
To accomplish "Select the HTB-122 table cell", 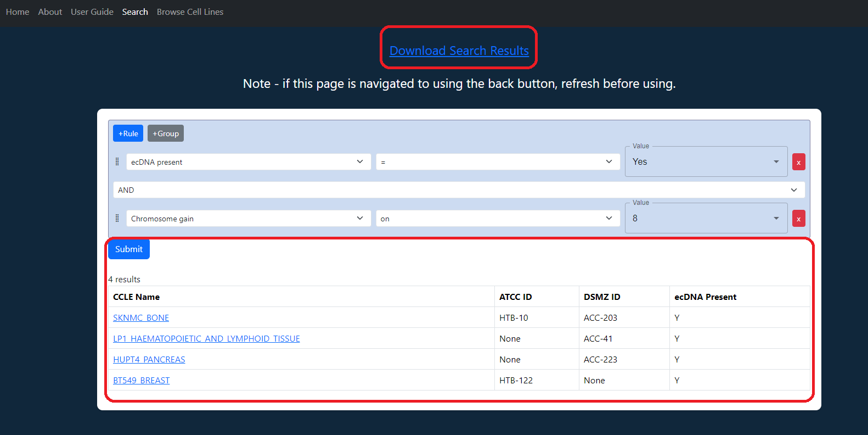I will (537, 381).
